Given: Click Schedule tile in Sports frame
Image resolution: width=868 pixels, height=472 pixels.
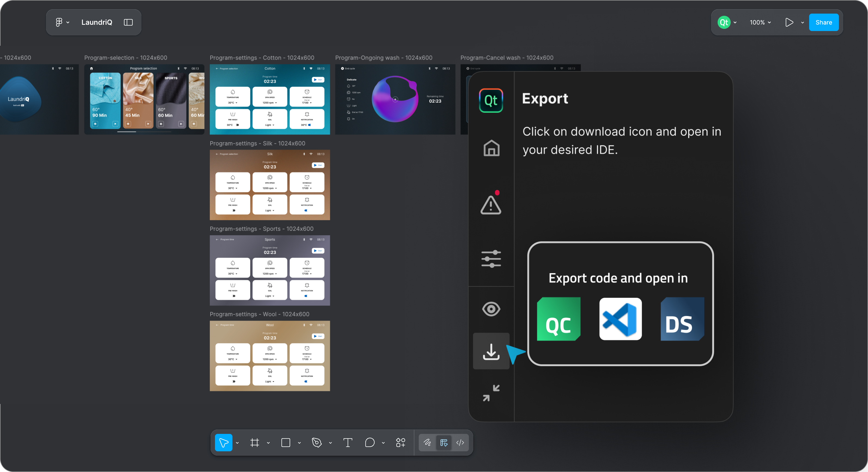Looking at the screenshot, I should click(x=307, y=268).
